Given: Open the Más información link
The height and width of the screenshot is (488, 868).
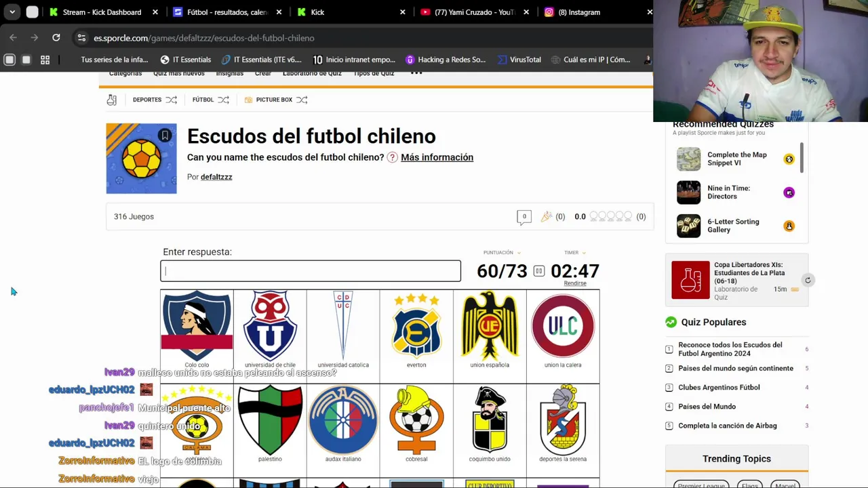Looking at the screenshot, I should coord(437,157).
